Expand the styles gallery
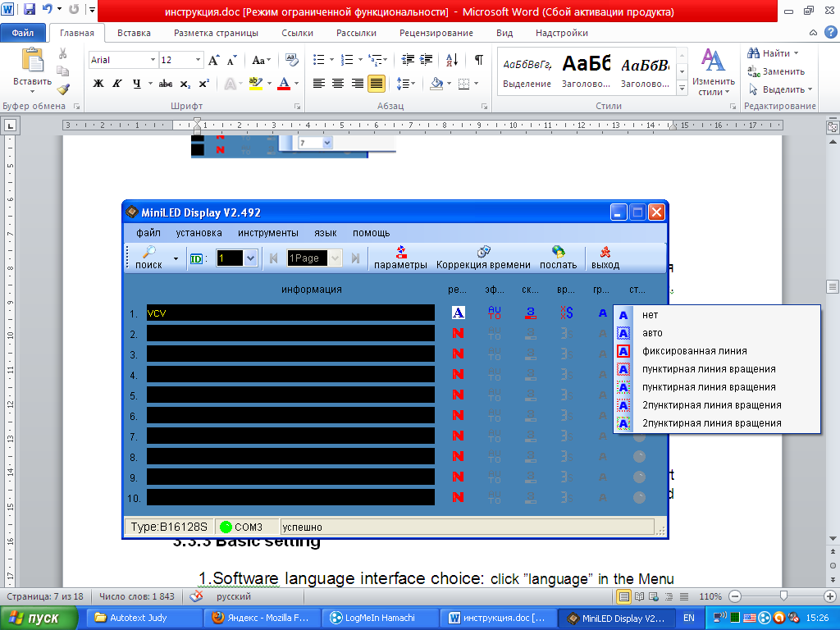This screenshot has width=840, height=630. coord(682,89)
